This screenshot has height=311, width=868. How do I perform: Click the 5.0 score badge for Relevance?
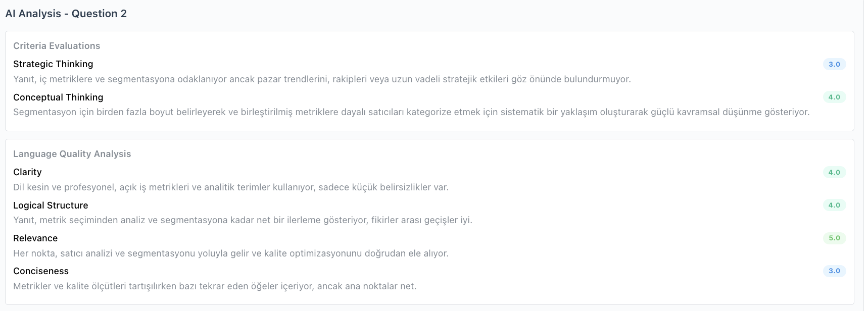click(x=834, y=238)
